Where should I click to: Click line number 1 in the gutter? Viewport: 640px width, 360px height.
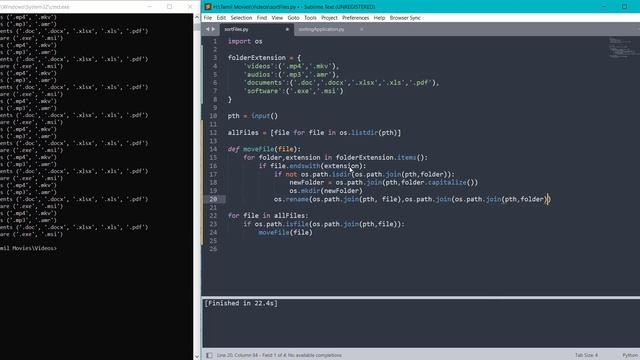(215, 41)
